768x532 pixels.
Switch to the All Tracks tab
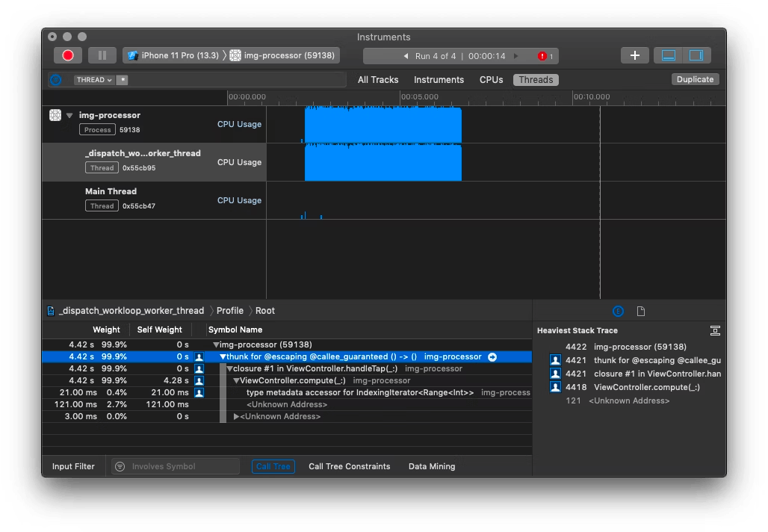coord(377,80)
